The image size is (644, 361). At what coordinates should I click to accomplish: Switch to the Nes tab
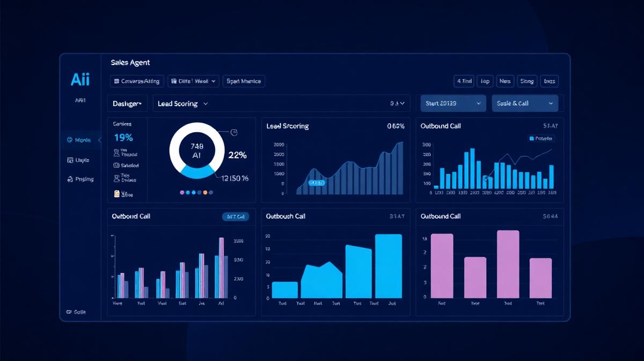pos(505,81)
